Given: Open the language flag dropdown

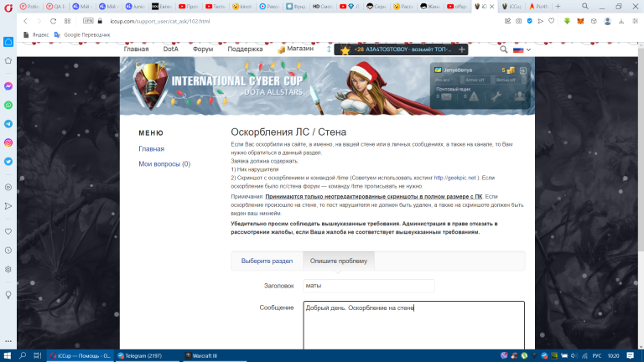Looking at the screenshot, I should click(x=522, y=49).
